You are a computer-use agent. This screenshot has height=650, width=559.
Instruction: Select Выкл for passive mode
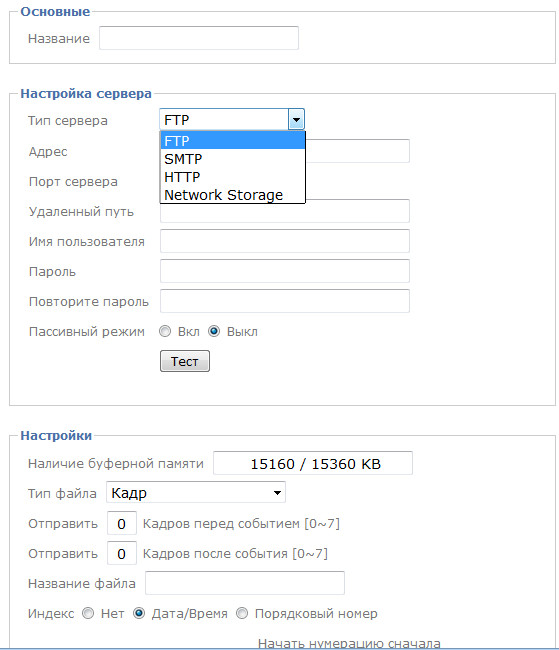coord(214,331)
